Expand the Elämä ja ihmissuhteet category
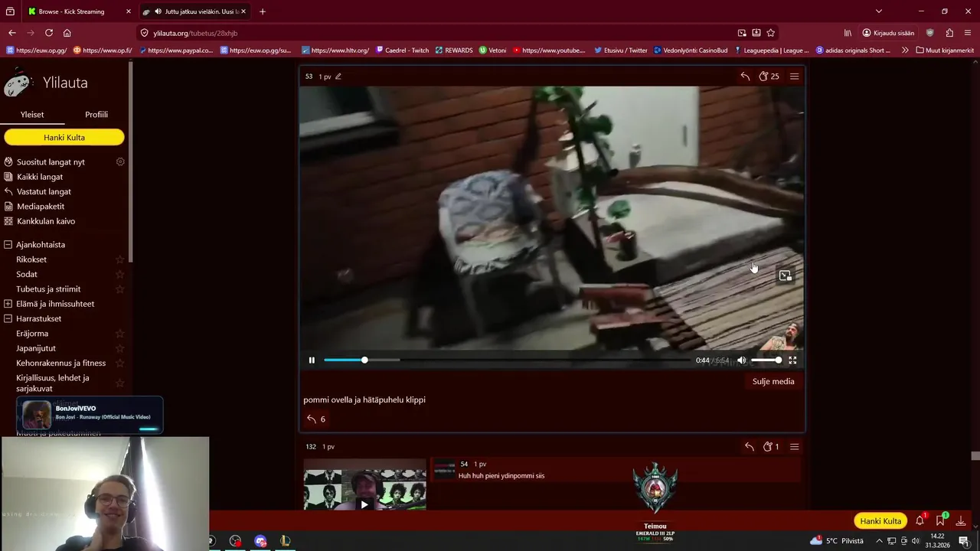 [x=8, y=304]
